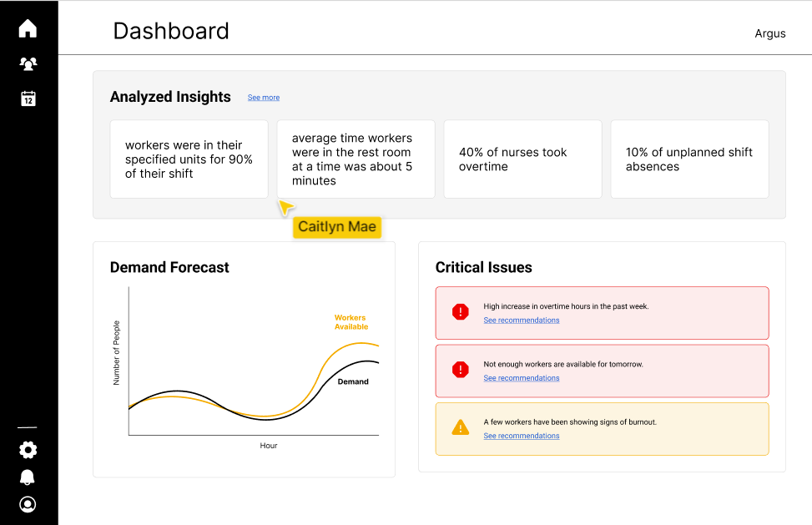Open the calendar icon in sidebar
Image resolution: width=812 pixels, height=525 pixels.
pyautogui.click(x=28, y=98)
